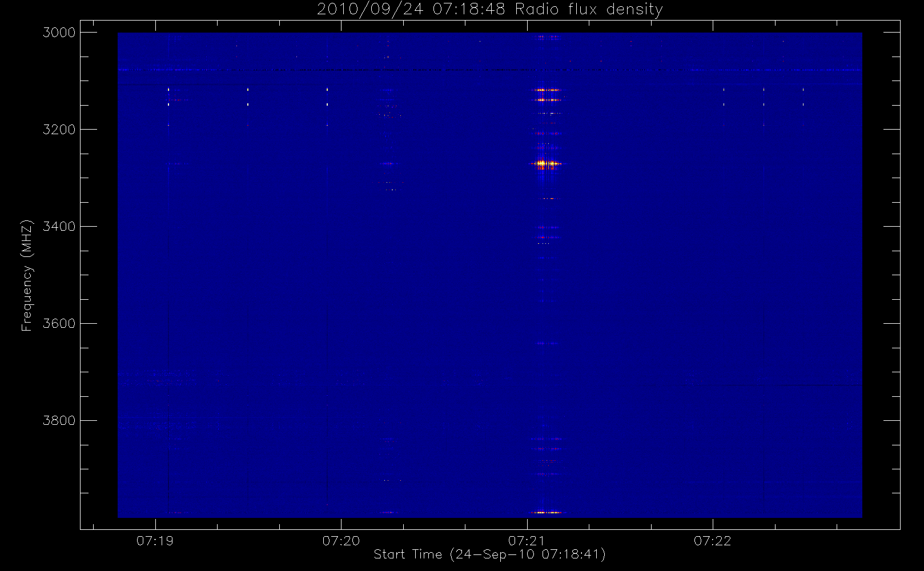This screenshot has height=571, width=924.
Task: Click the 3400 frequency tick label
Action: tap(59, 227)
